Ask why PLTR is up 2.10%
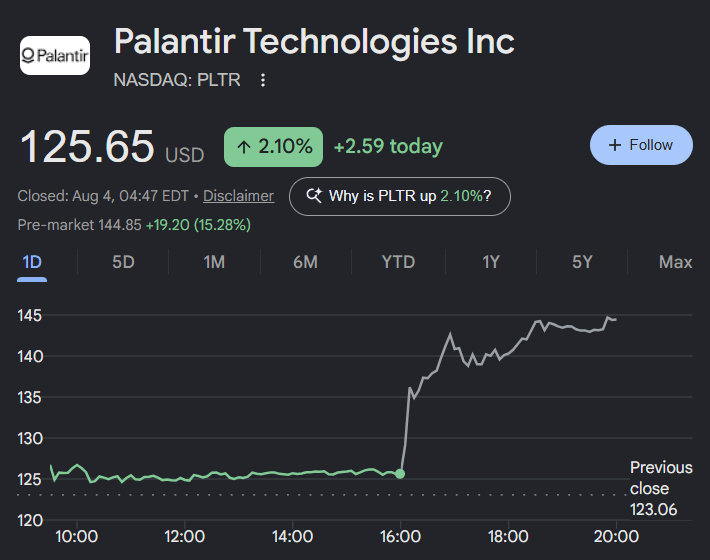This screenshot has height=560, width=710. point(400,196)
